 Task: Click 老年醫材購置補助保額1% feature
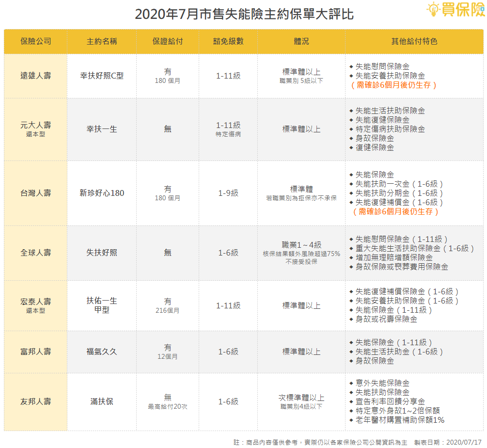400,420
